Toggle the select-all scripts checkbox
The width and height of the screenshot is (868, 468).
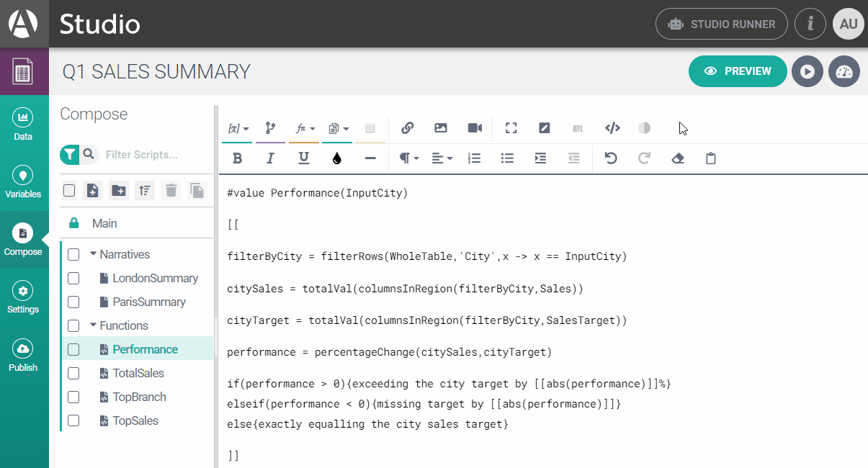pyautogui.click(x=69, y=190)
